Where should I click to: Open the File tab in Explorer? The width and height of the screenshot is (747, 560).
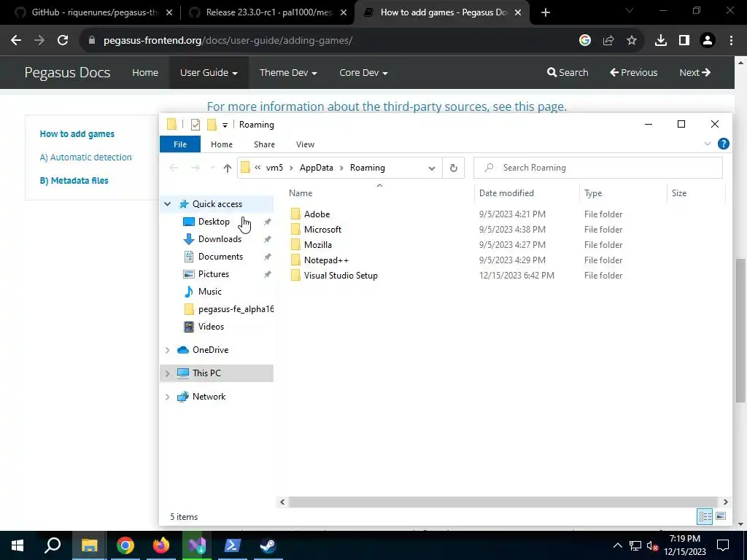point(180,144)
